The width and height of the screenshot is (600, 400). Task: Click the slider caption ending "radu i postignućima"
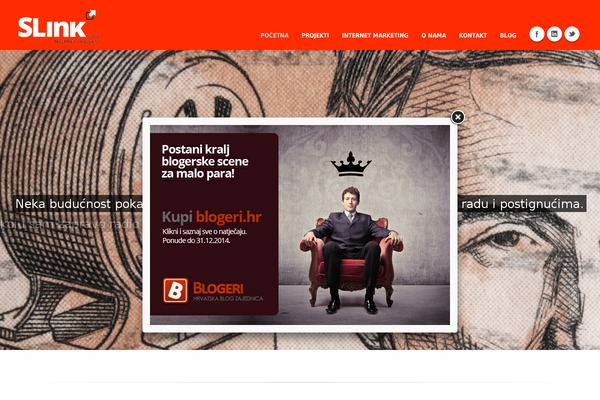pyautogui.click(x=522, y=204)
